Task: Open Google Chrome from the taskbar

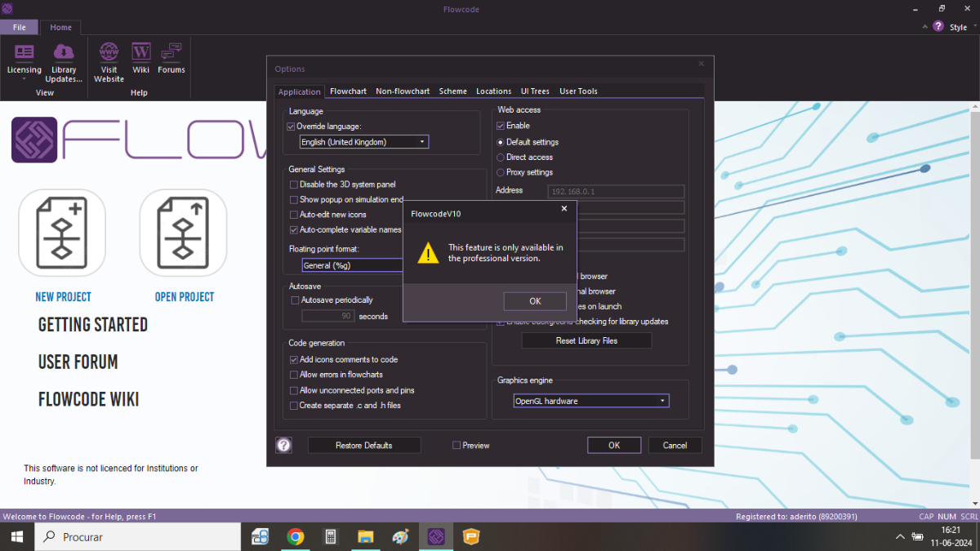Action: pyautogui.click(x=296, y=536)
